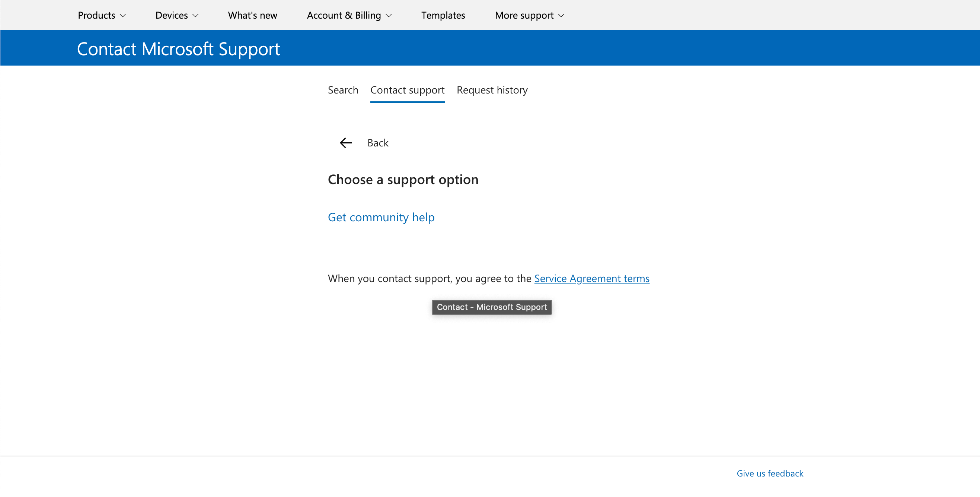Open the Templates menu item

[443, 15]
